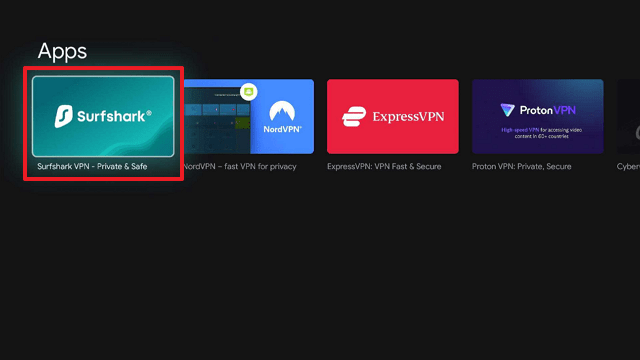Click the 'NordVPN – fast VPN for privacy' label
The image size is (640, 360).
tap(240, 167)
